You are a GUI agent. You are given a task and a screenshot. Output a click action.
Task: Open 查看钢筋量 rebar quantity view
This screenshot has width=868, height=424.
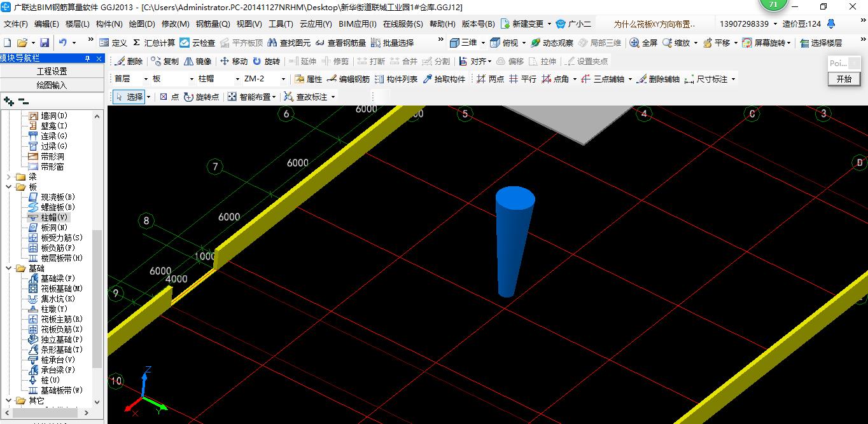click(341, 43)
